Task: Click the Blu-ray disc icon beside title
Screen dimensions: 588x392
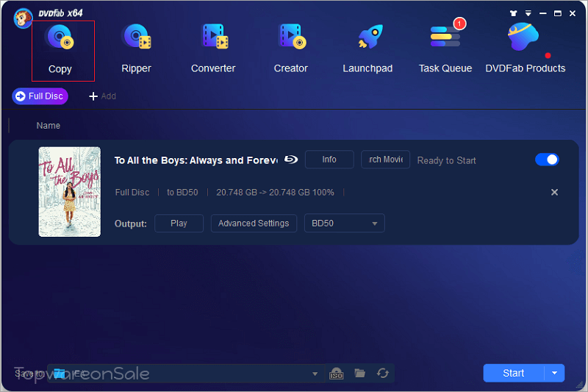Action: point(290,160)
